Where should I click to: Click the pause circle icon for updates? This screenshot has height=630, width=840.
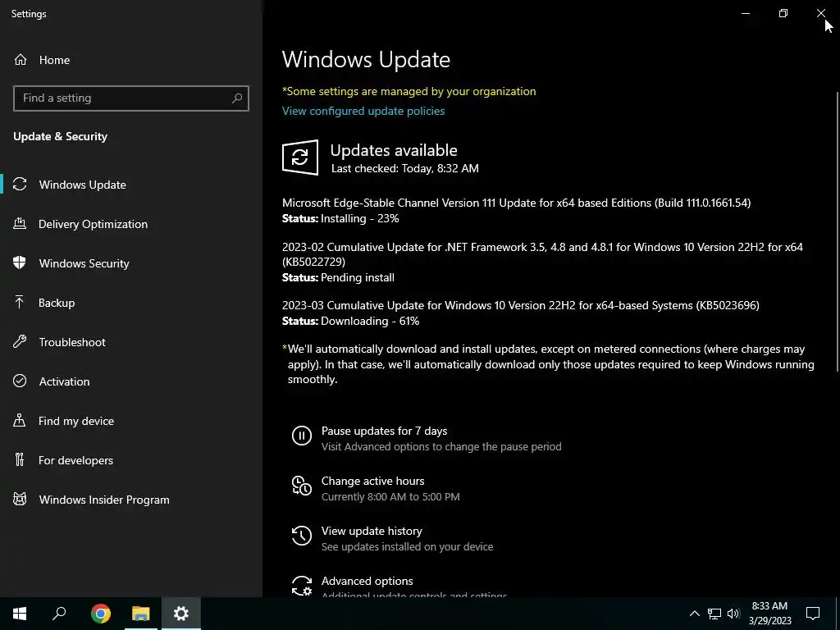click(302, 436)
